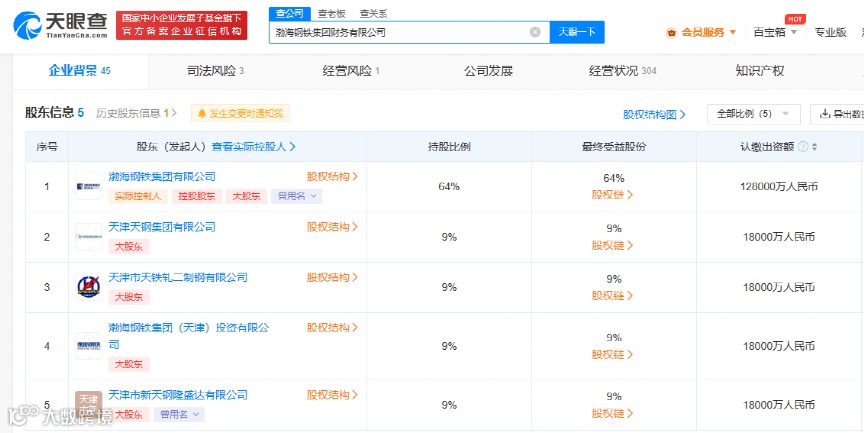This screenshot has width=864, height=433.
Task: Click the 64% 持股比例 cell
Action: [x=449, y=187]
